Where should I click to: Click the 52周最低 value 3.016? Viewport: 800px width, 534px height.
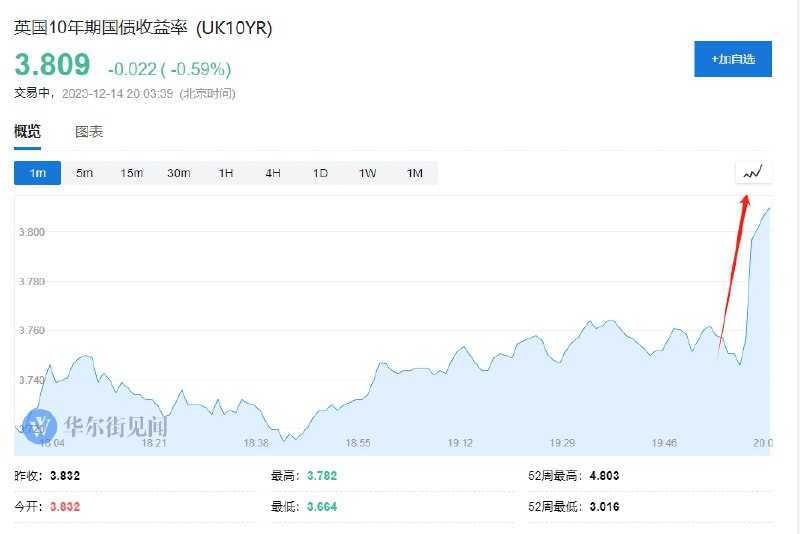pyautogui.click(x=604, y=507)
